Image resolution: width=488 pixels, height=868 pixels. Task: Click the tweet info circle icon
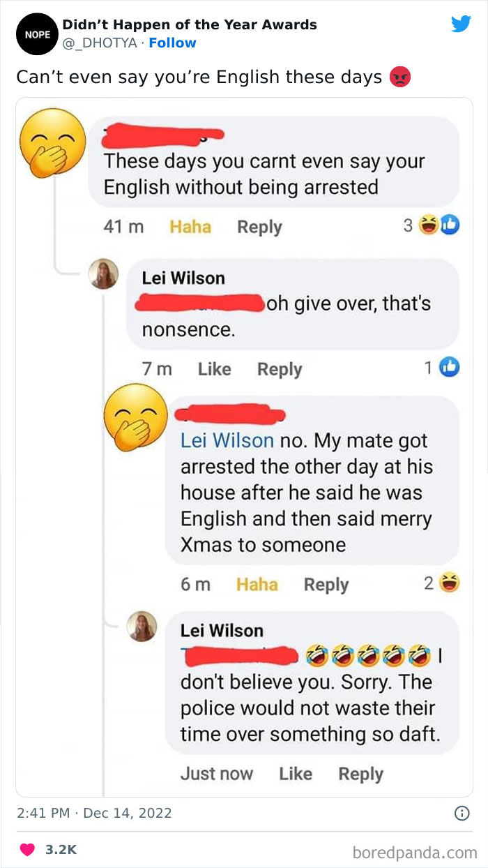pos(462,814)
